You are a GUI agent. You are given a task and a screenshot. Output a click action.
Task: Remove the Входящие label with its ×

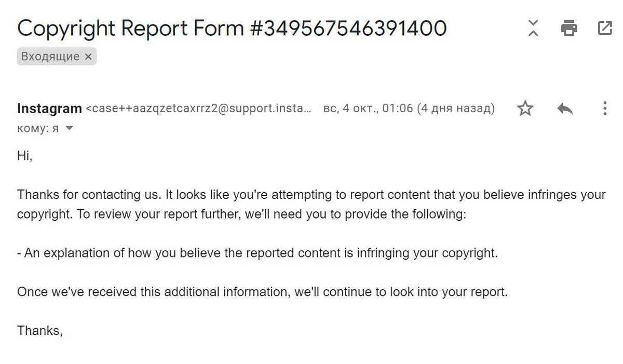click(x=88, y=57)
